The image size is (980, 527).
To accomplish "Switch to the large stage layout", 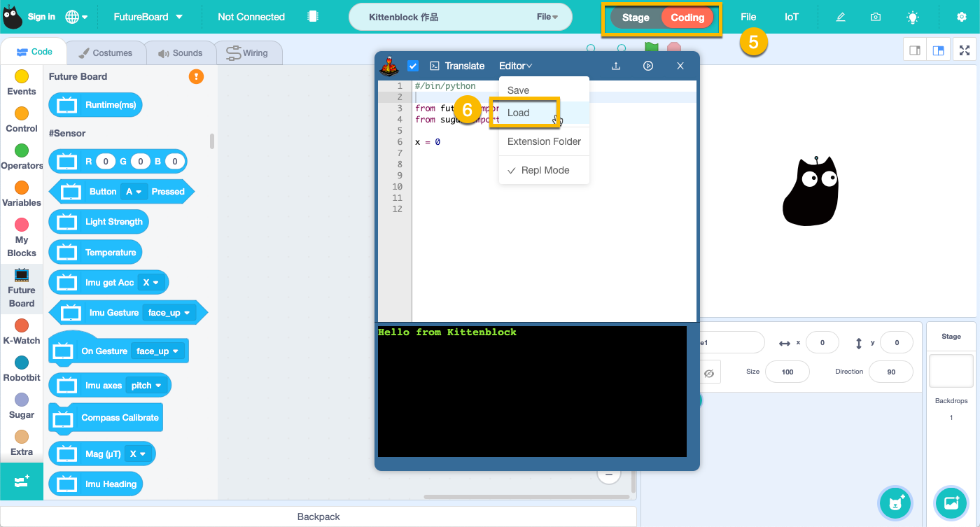I will click(x=938, y=50).
